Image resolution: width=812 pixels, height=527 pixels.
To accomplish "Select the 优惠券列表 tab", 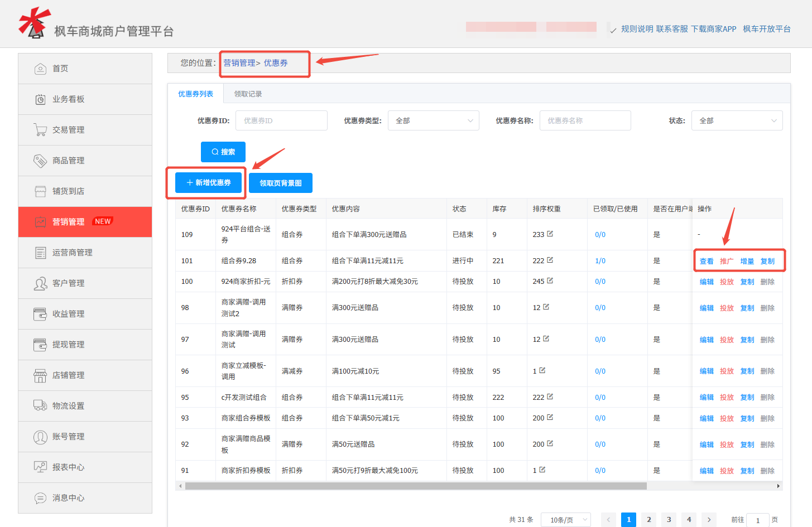I will coord(195,94).
